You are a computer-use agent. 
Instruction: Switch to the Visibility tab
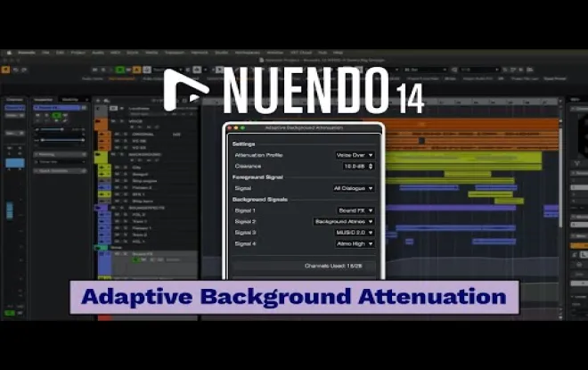coord(70,100)
